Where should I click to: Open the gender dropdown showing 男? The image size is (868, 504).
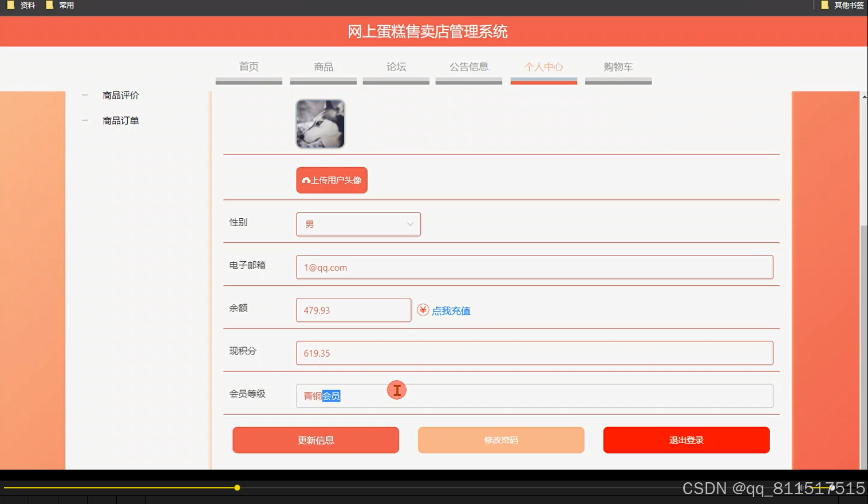point(358,224)
